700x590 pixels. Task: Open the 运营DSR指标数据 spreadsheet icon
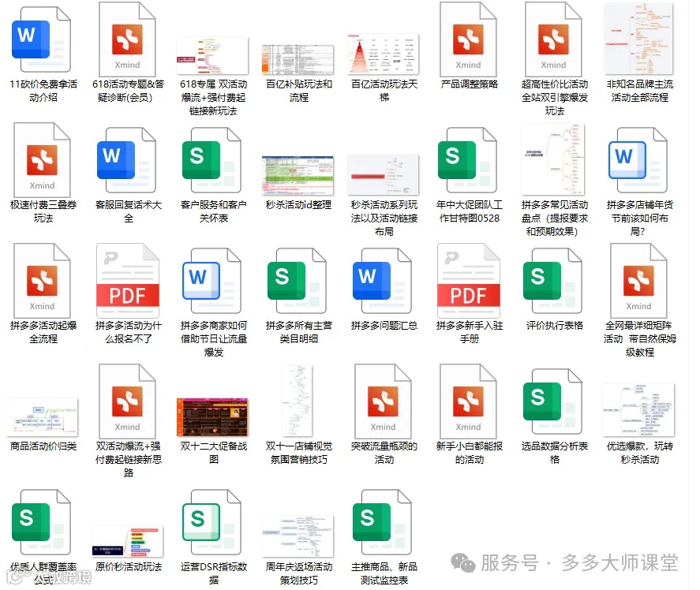coord(212,522)
